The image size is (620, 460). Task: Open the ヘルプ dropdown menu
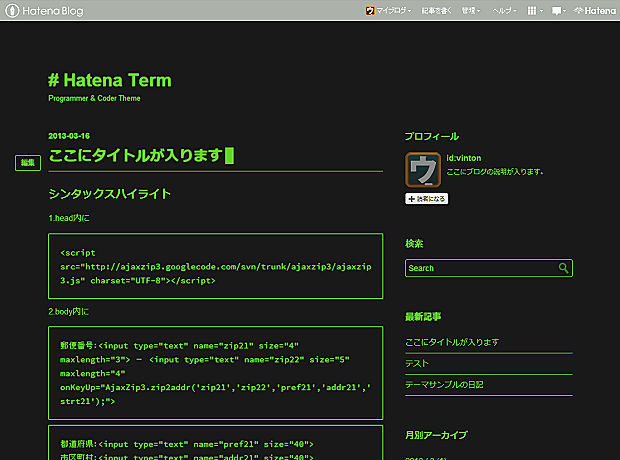504,11
